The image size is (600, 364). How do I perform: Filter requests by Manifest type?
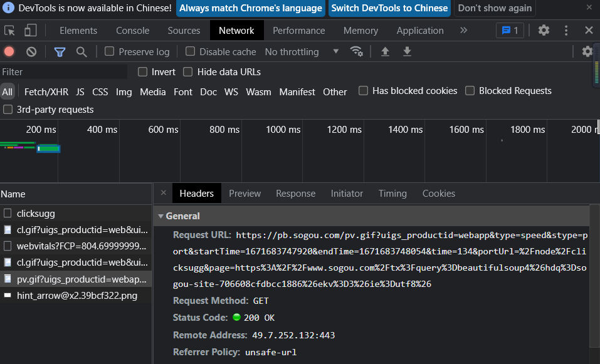297,91
